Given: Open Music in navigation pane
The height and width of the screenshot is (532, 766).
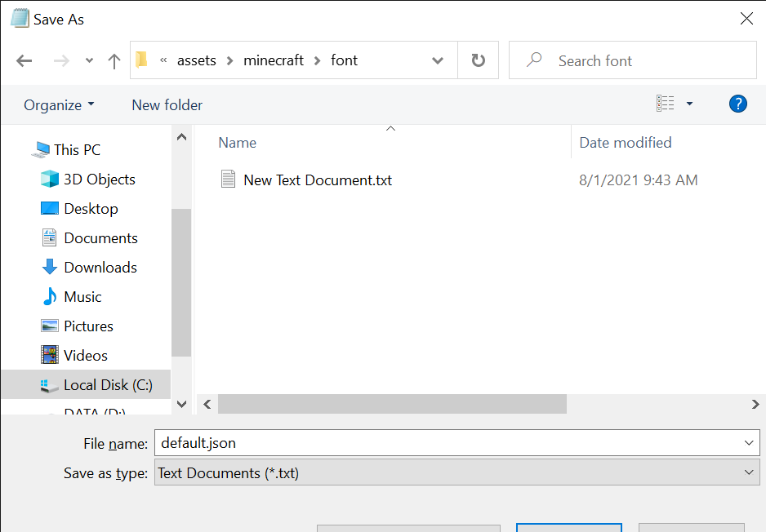Looking at the screenshot, I should point(82,297).
